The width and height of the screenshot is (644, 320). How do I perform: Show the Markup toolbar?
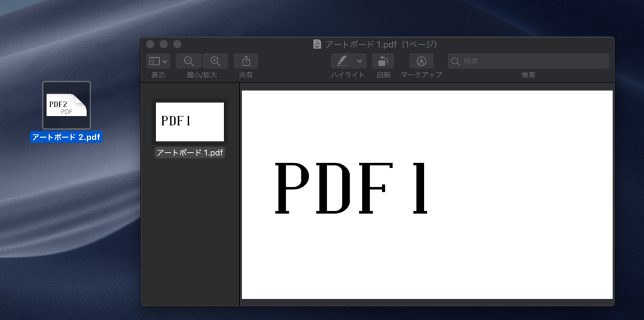(x=421, y=61)
